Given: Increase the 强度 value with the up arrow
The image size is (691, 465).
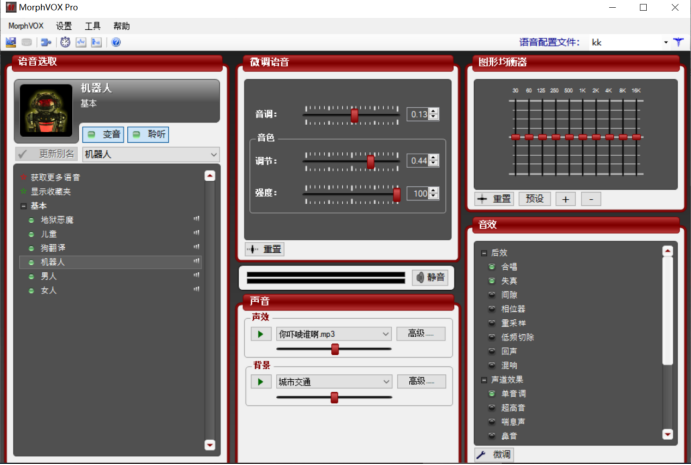Looking at the screenshot, I should pos(434,190).
